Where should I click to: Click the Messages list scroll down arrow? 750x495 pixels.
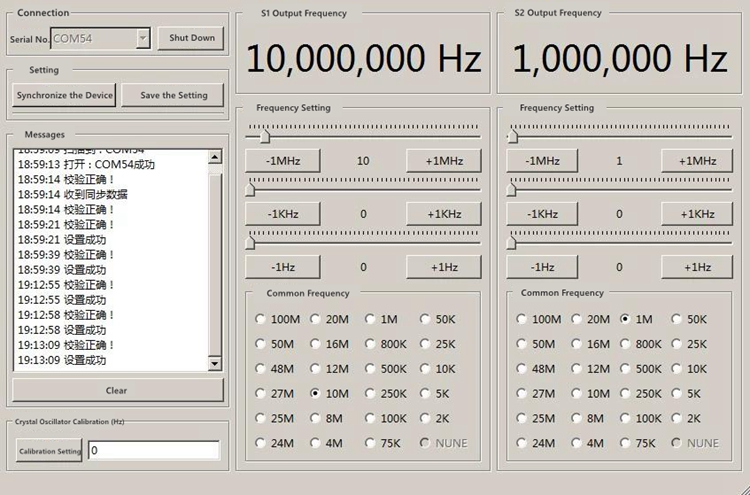point(215,364)
